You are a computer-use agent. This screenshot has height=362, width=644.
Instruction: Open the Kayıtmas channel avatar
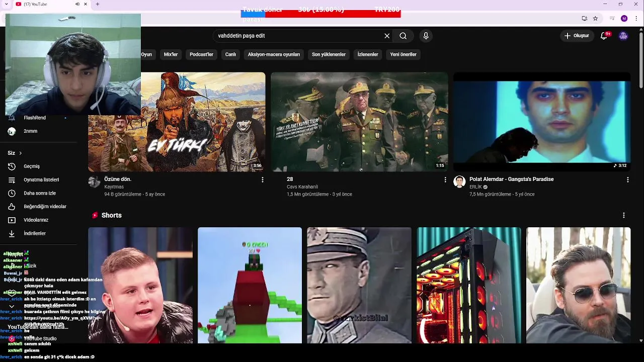click(x=94, y=182)
